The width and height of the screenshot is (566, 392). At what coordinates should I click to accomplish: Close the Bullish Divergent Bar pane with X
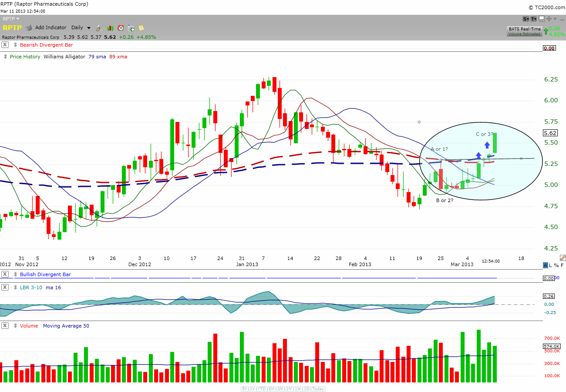pyautogui.click(x=5, y=274)
